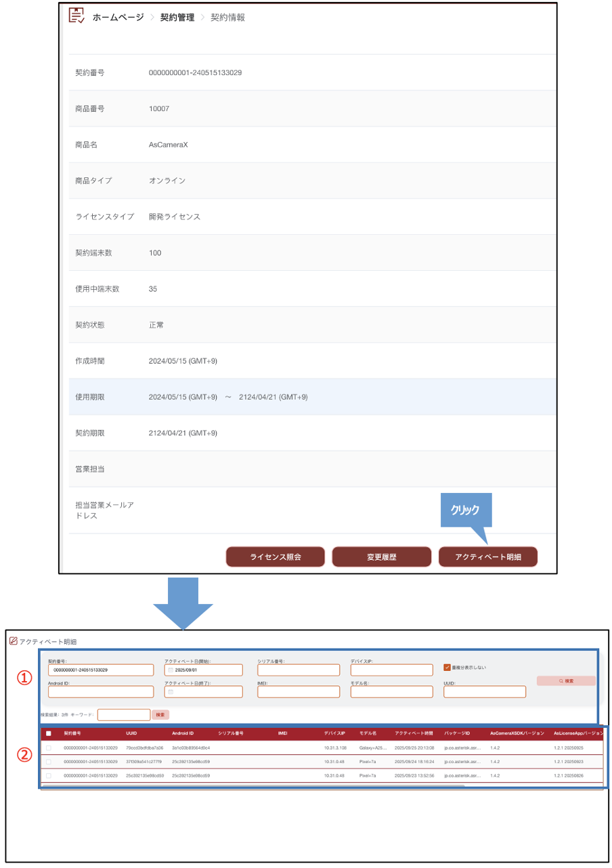Image resolution: width=612 pixels, height=868 pixels.
Task: Click the アクティベート明細 button
Action: (x=487, y=557)
